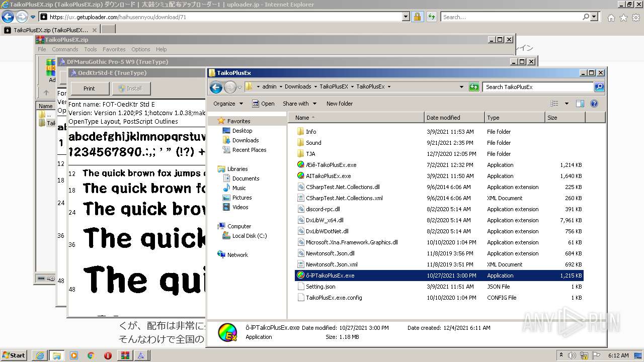Select the discord-rpc.dll file icon

[x=301, y=209]
